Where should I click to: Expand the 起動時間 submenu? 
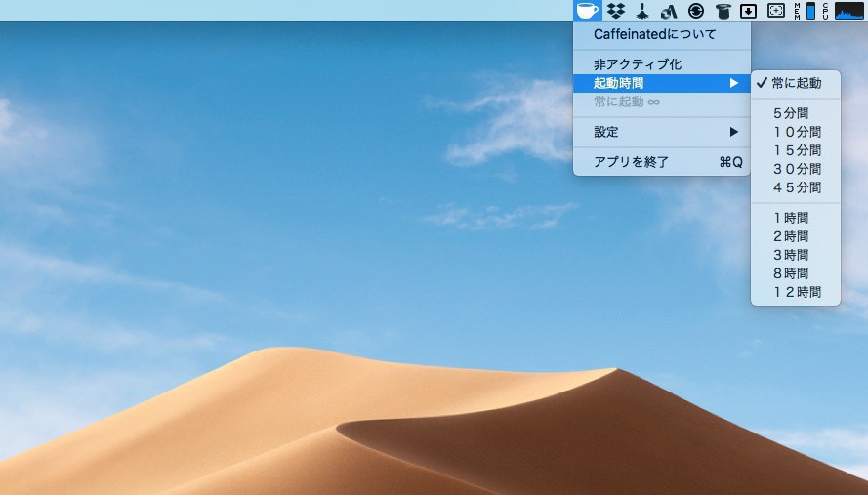662,83
